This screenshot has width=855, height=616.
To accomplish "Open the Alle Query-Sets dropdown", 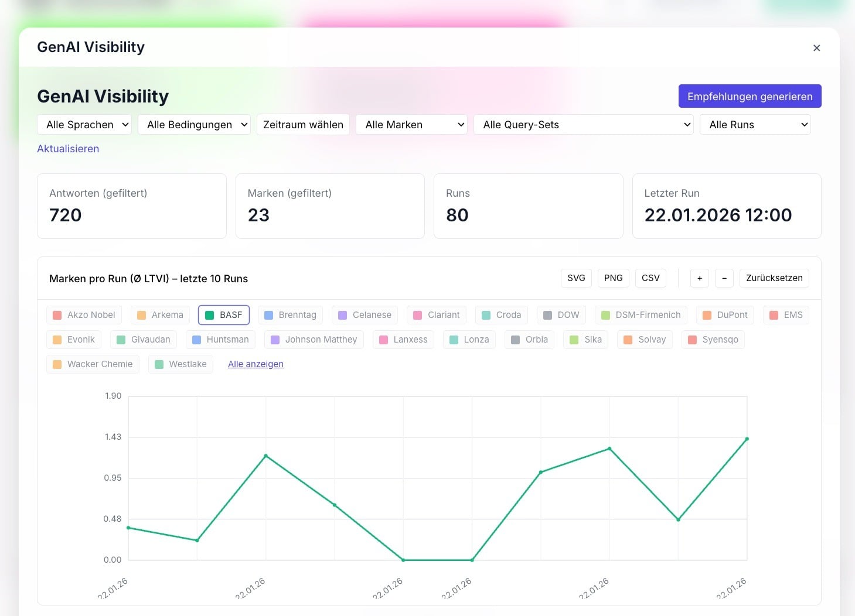I will coord(584,125).
